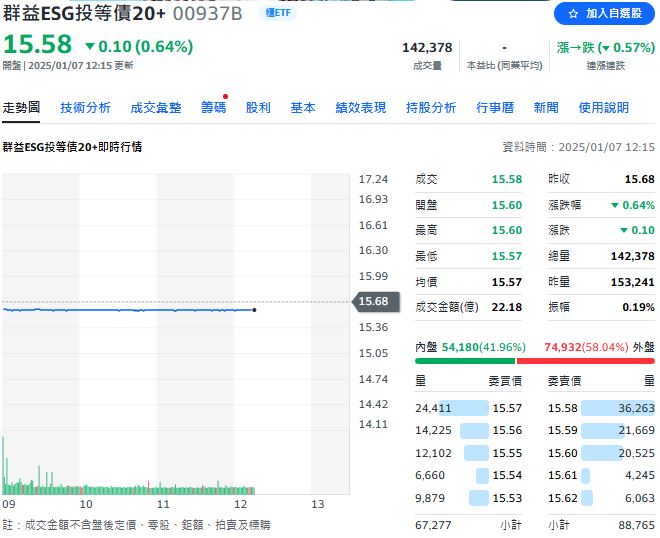The height and width of the screenshot is (538, 660).
Task: Click the 最低 value 15.57
Action: [x=507, y=256]
